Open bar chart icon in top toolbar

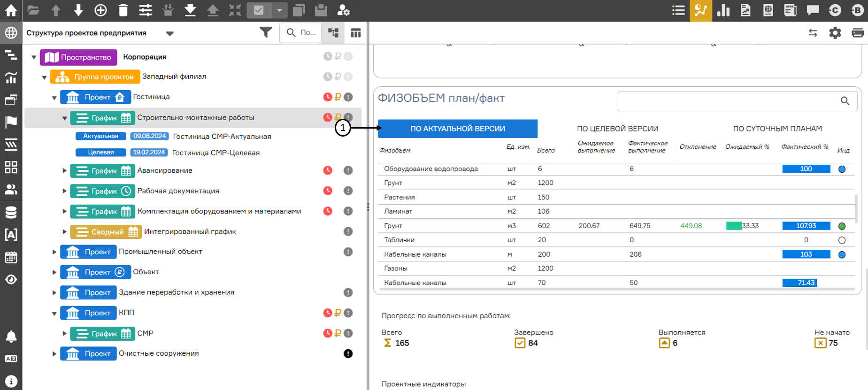[723, 10]
